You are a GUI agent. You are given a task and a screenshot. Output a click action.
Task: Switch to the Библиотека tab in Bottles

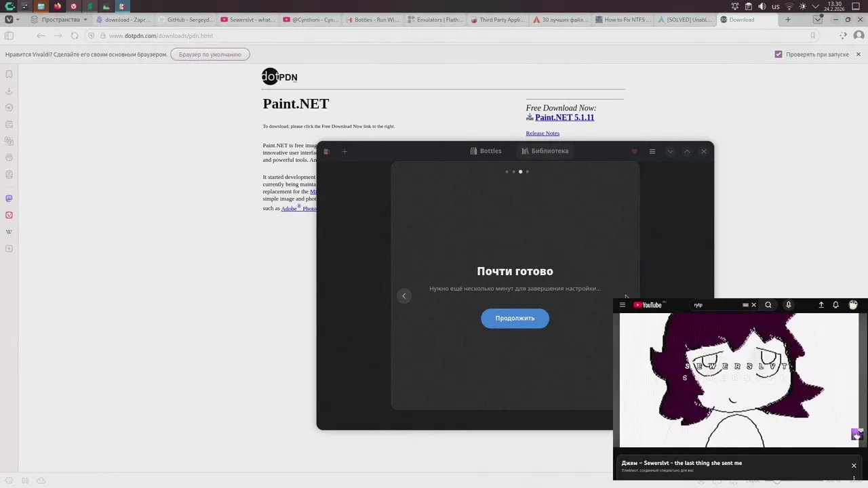(545, 151)
